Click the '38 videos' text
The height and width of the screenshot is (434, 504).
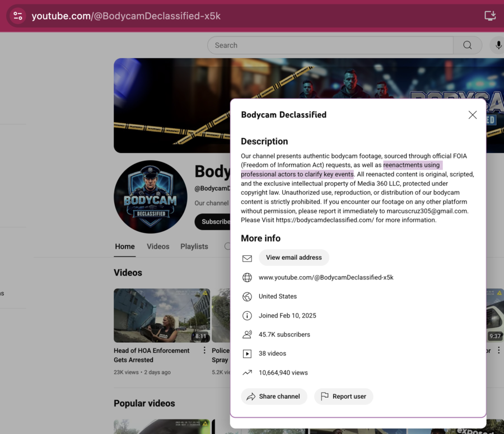pos(272,353)
